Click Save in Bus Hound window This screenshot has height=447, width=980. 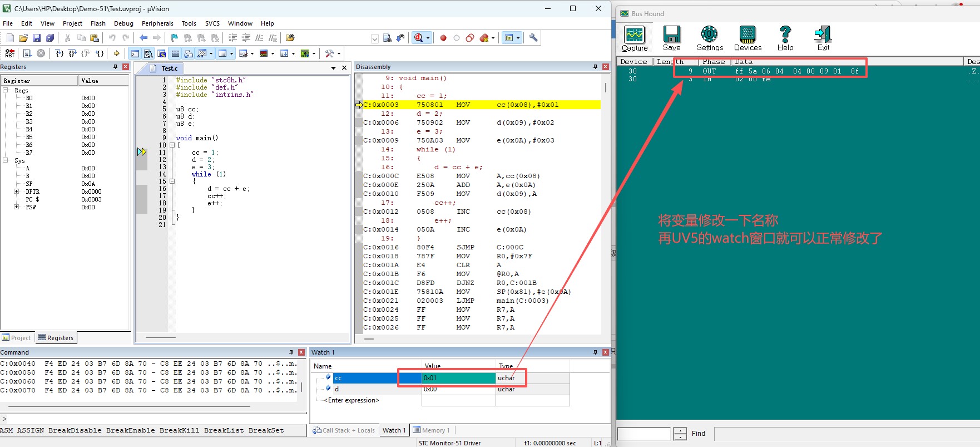[672, 39]
